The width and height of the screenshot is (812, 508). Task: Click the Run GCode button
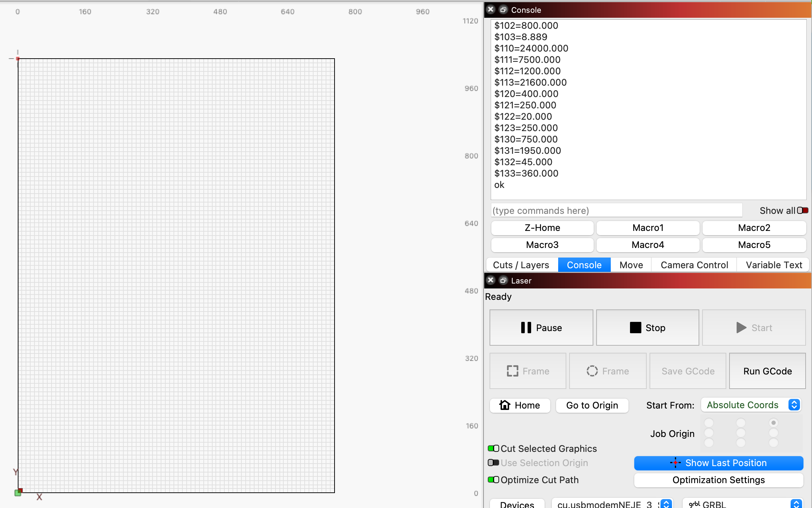coord(767,371)
